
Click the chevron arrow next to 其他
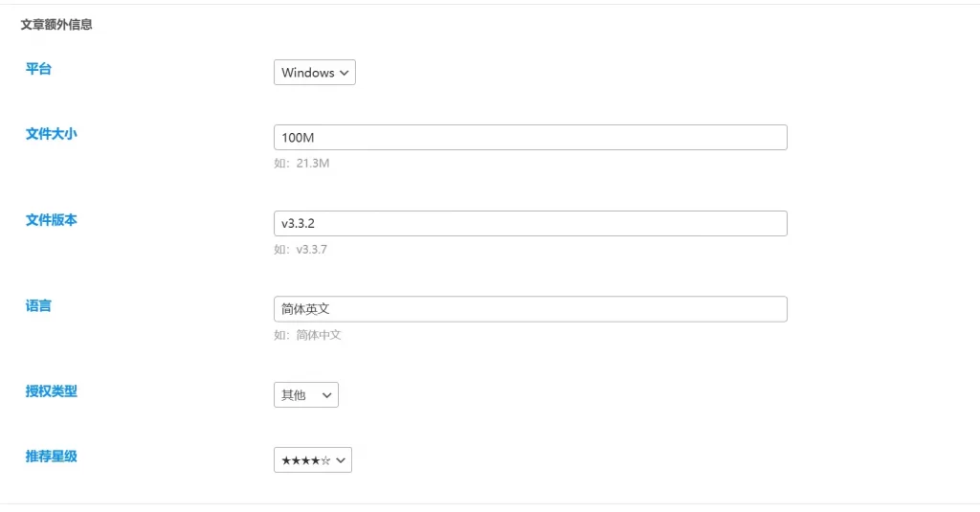327,395
